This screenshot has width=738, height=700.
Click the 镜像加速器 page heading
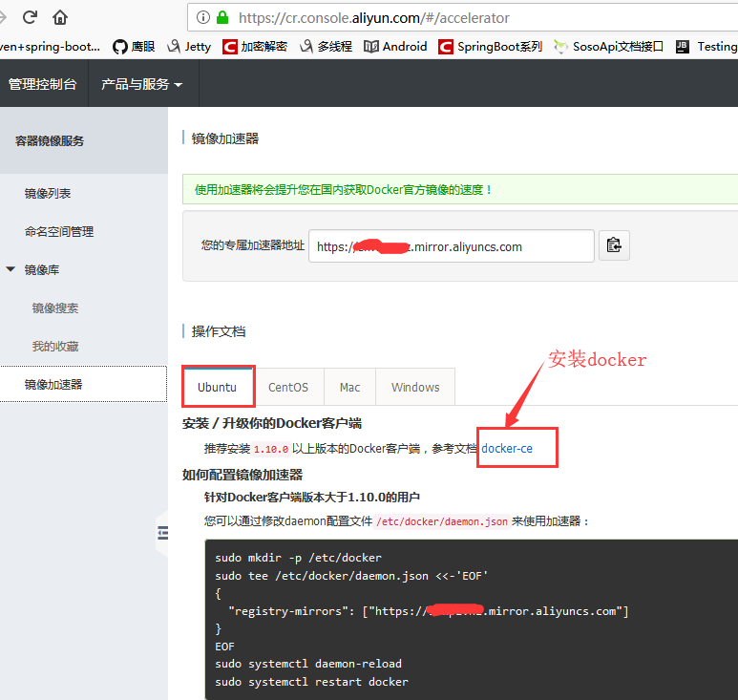pos(225,138)
